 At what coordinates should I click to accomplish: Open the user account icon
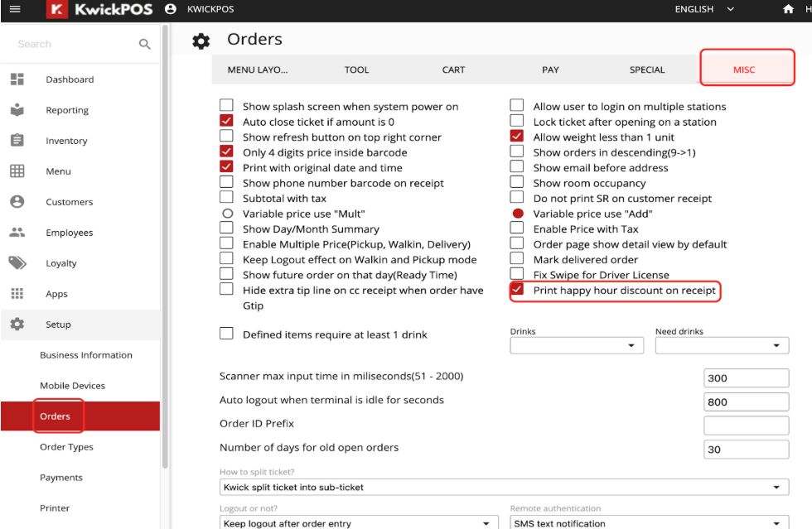click(171, 9)
